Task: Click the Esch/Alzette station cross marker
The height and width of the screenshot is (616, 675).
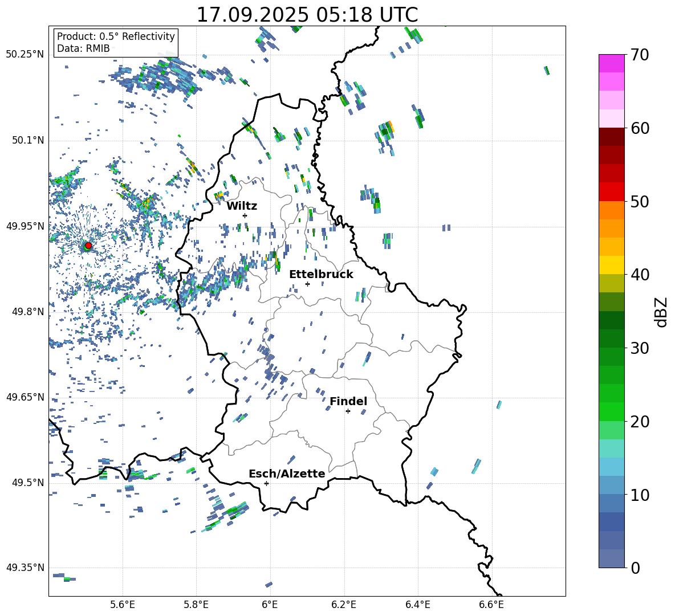Action: pyautogui.click(x=266, y=483)
